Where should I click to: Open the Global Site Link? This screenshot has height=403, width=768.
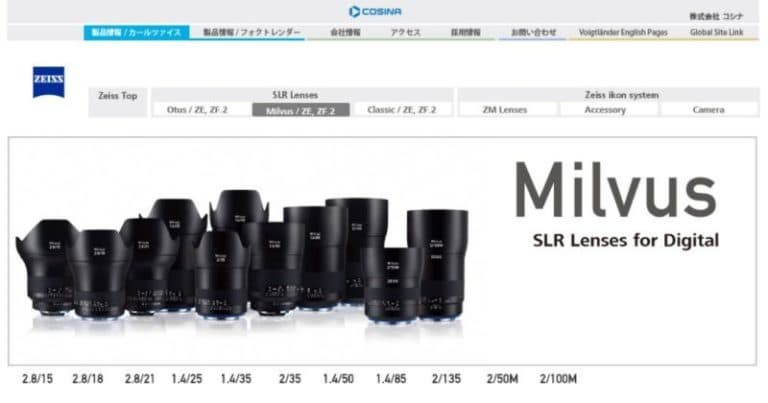coord(717,32)
